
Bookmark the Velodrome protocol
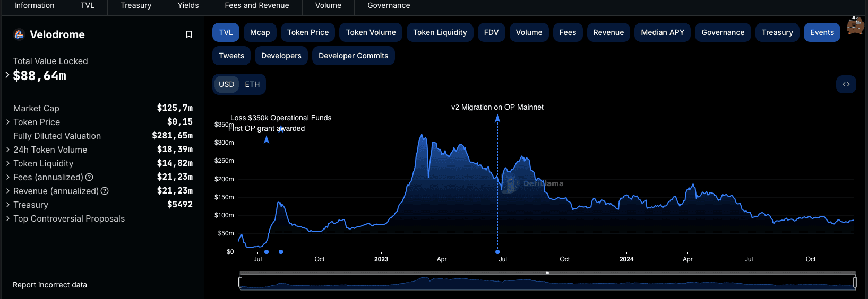click(x=188, y=34)
